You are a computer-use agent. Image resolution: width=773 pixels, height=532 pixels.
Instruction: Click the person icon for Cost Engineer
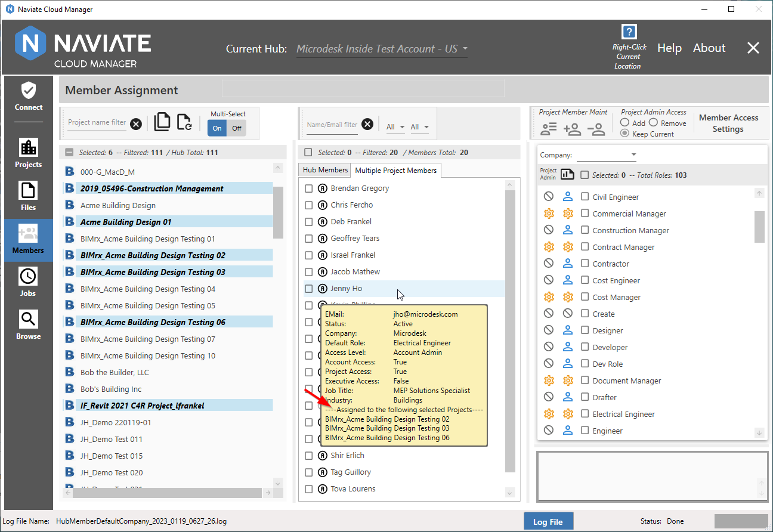568,280
